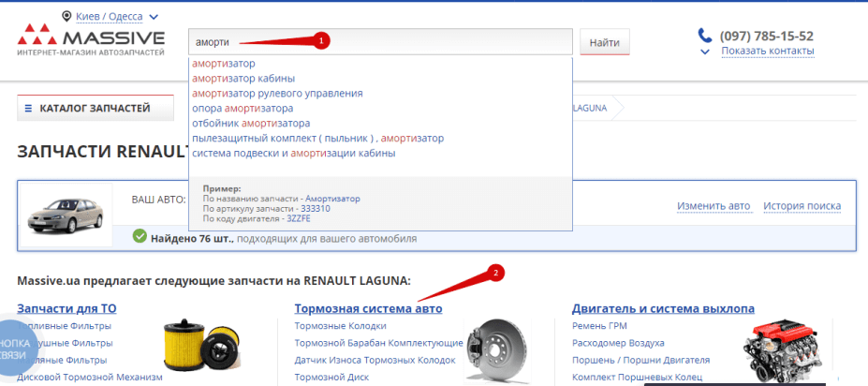
Task: Click the phone handset icon
Action: coord(705,36)
